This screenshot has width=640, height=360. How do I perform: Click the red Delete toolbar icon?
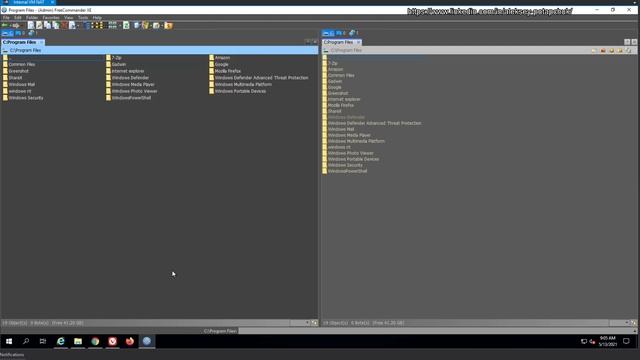64,25
